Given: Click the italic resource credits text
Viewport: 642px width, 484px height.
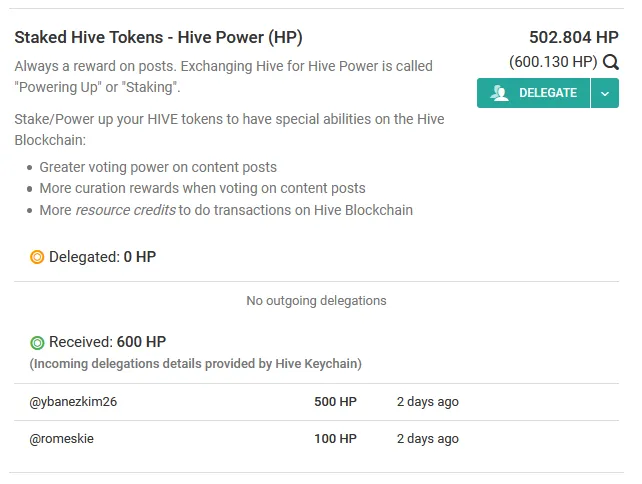Looking at the screenshot, I should (x=126, y=210).
